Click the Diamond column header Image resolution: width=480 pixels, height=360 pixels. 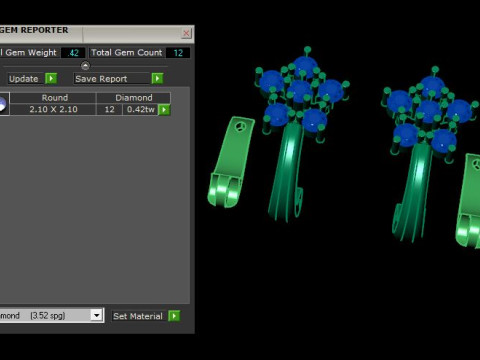click(134, 98)
